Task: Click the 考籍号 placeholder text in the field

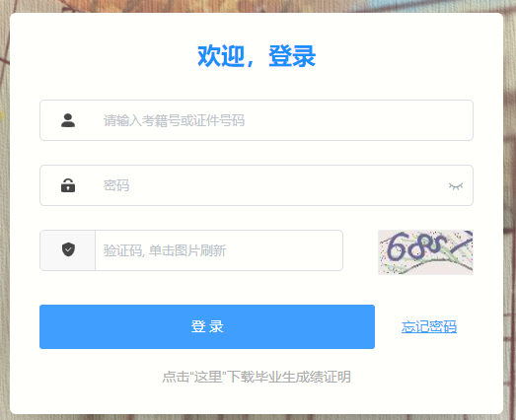Action: click(161, 120)
